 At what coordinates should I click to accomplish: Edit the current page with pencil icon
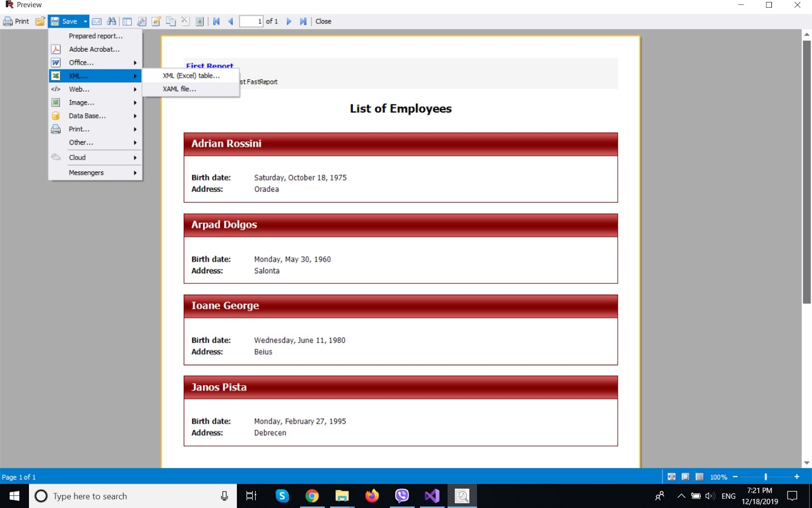point(156,21)
